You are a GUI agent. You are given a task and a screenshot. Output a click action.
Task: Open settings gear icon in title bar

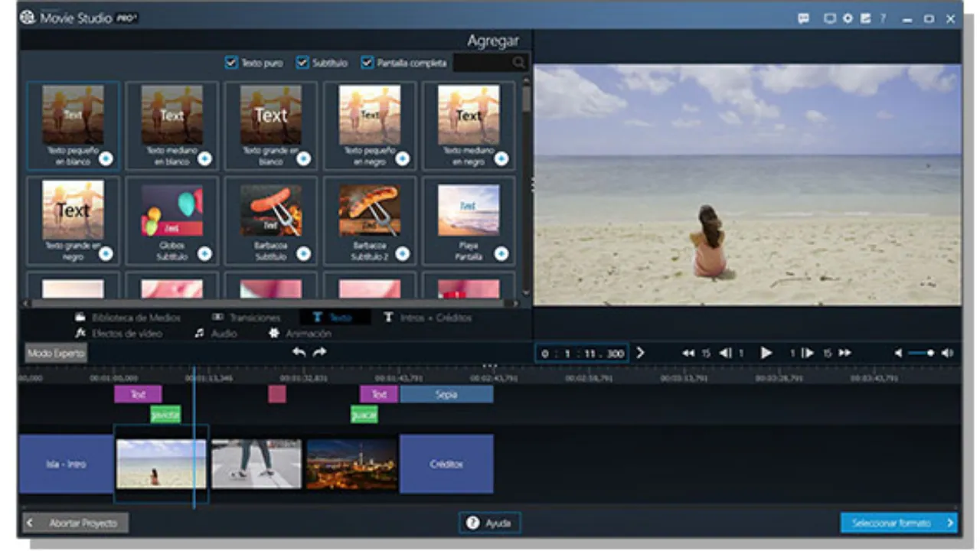coord(848,18)
